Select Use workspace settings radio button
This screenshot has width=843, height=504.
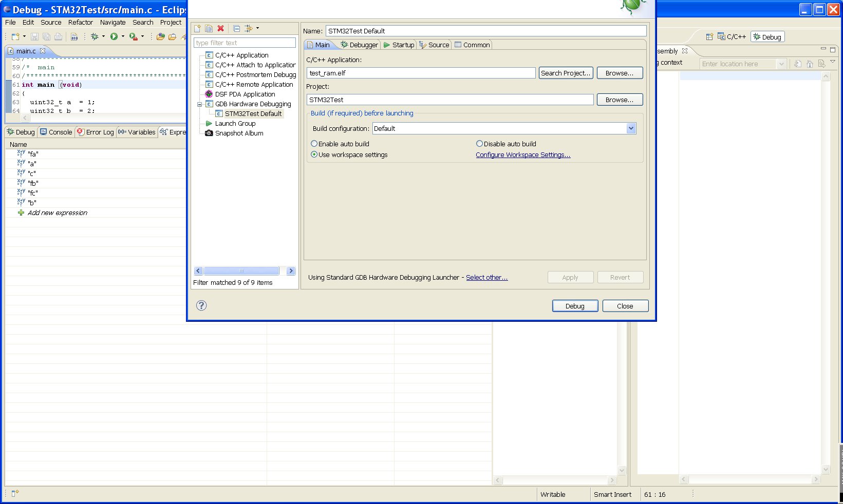314,154
